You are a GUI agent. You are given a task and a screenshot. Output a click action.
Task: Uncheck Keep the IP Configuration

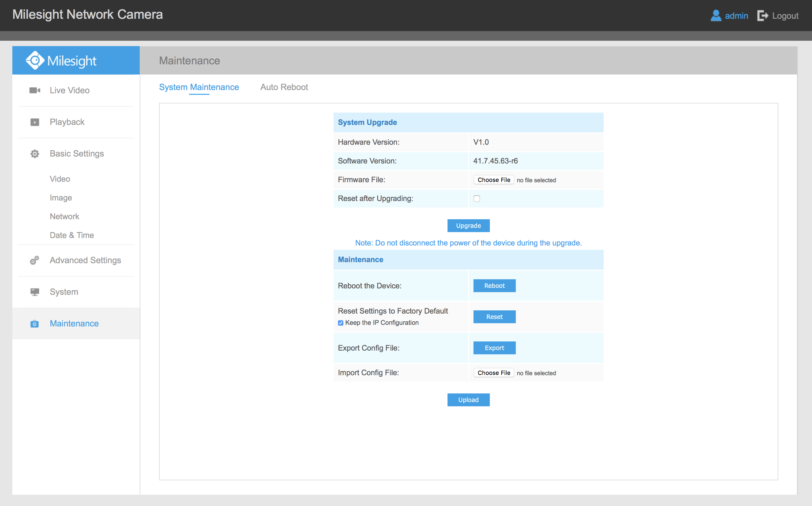340,323
